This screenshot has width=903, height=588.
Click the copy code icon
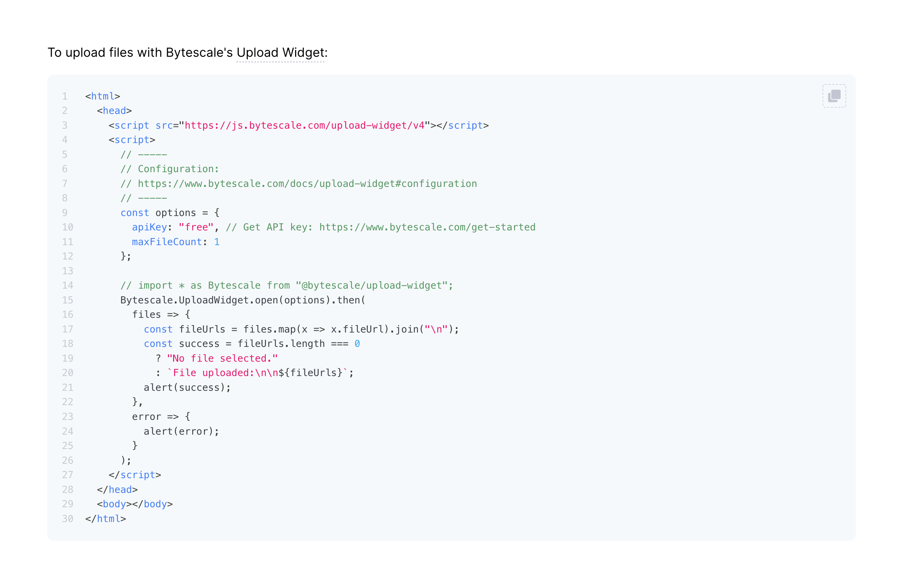point(834,96)
